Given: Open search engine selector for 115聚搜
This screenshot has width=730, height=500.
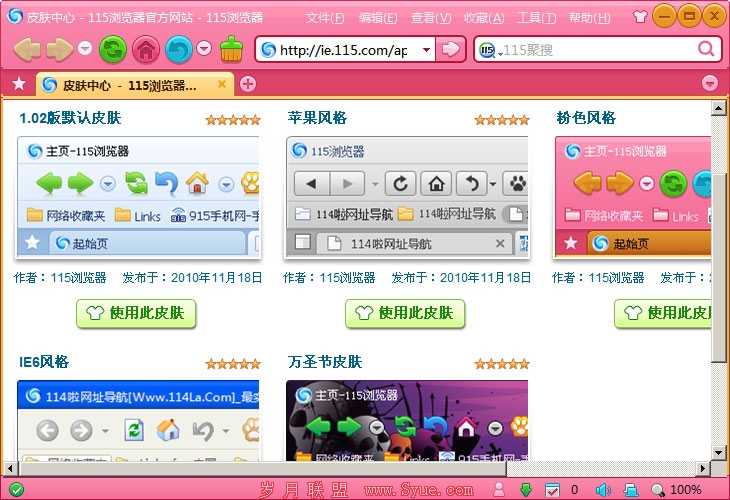Looking at the screenshot, I should pyautogui.click(x=489, y=50).
